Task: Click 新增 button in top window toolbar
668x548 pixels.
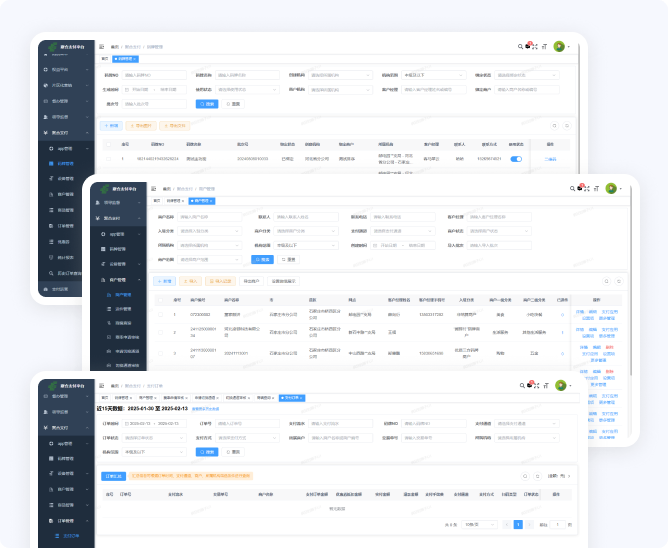Action: click(x=111, y=126)
